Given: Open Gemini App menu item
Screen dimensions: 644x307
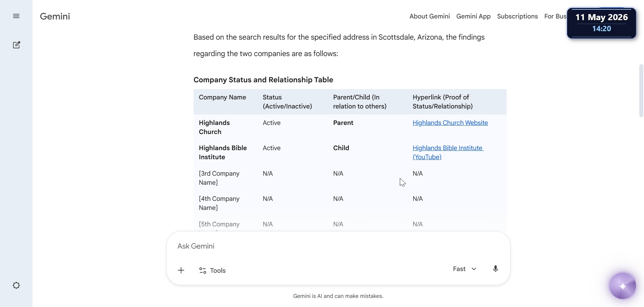Looking at the screenshot, I should [473, 16].
